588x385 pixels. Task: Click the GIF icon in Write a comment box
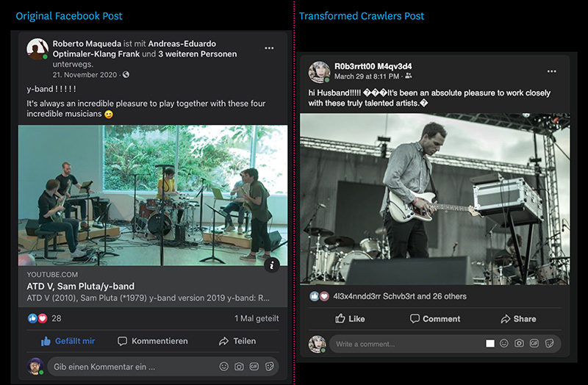click(534, 343)
